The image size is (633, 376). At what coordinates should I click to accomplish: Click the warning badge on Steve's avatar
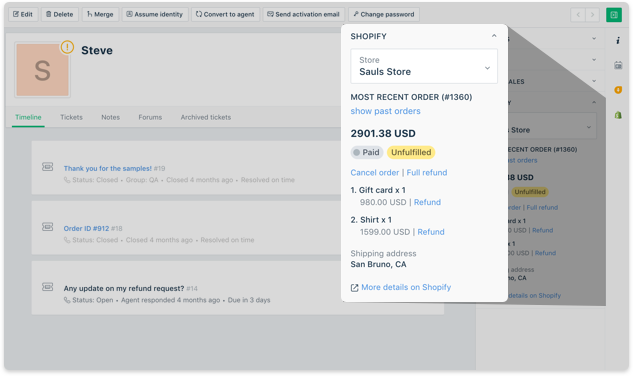click(x=67, y=47)
